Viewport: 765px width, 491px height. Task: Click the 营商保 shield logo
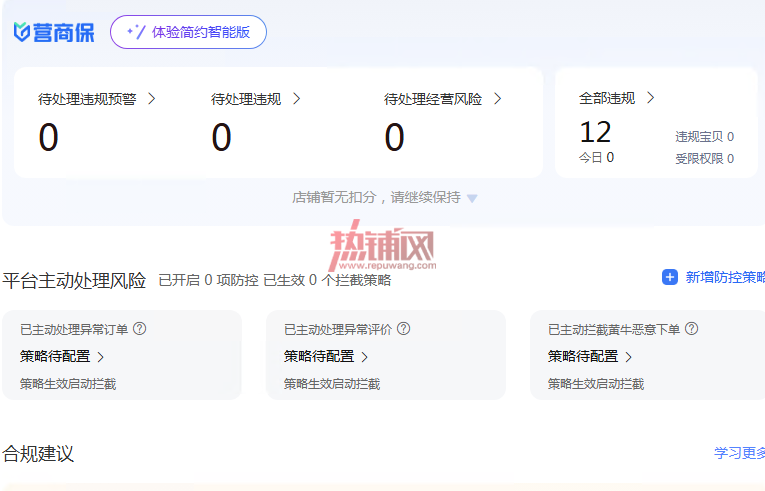point(21,32)
